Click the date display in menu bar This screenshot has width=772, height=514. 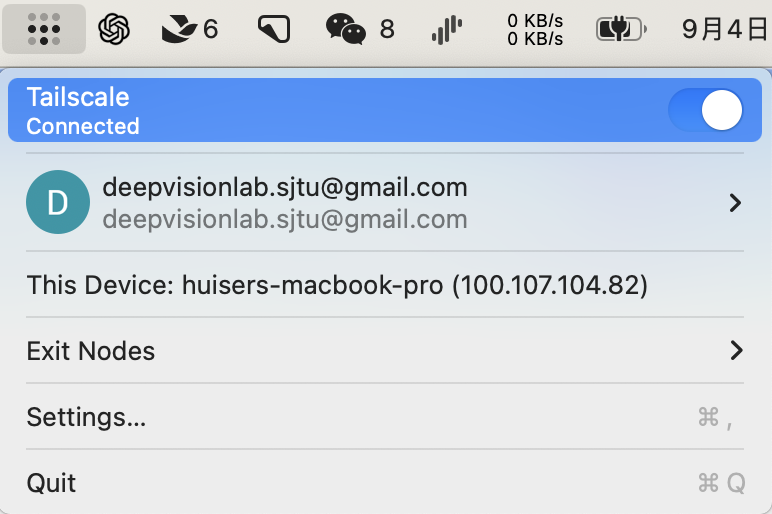(x=725, y=29)
